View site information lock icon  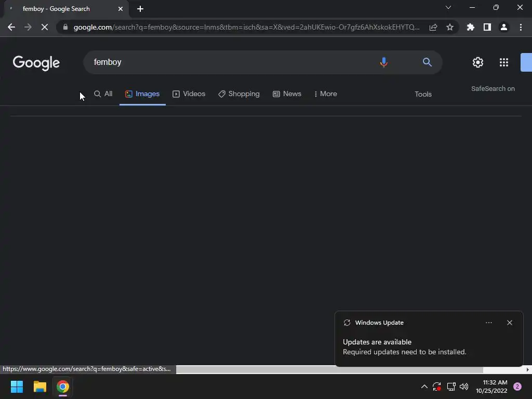click(x=65, y=27)
